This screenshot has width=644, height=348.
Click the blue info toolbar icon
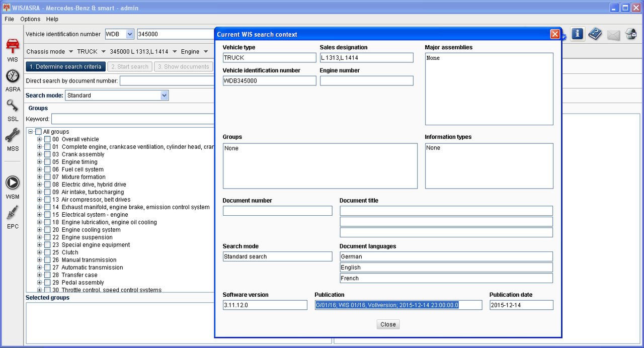click(x=577, y=34)
